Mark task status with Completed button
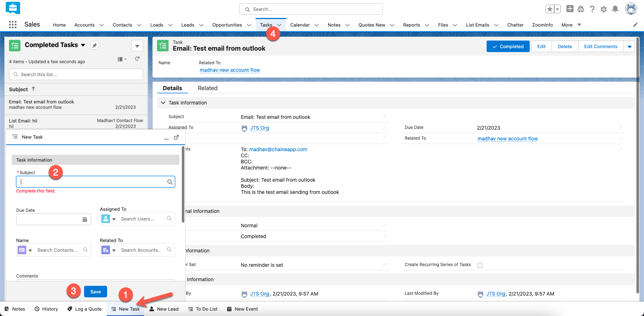The image size is (644, 316). (508, 46)
